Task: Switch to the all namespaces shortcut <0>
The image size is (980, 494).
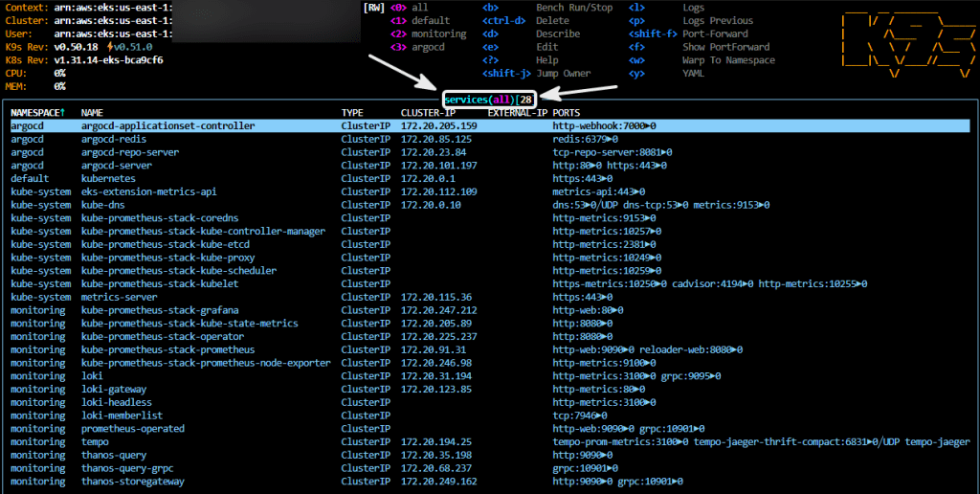Action: pyautogui.click(x=410, y=8)
